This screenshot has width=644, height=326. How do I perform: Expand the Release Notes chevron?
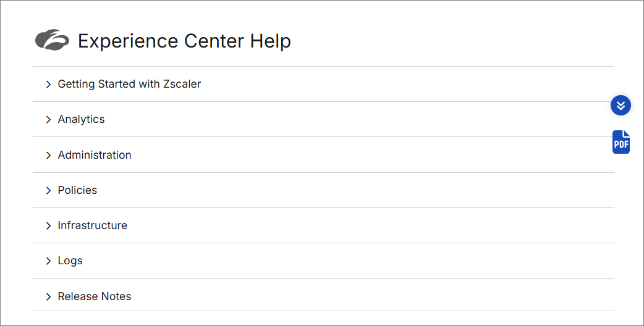[48, 297]
